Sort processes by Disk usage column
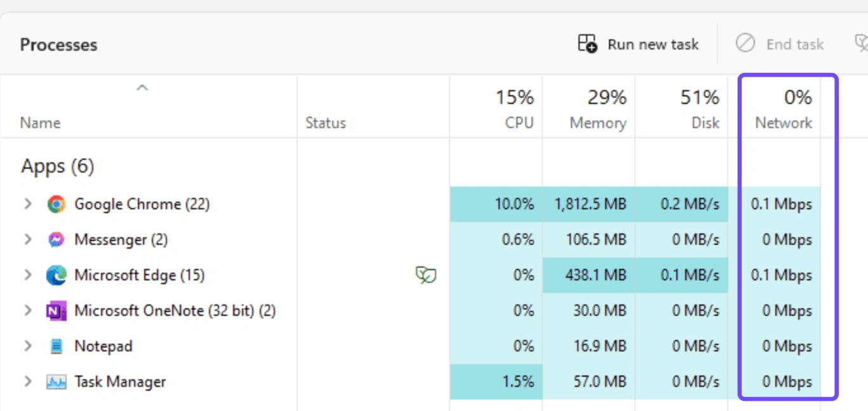The width and height of the screenshot is (868, 411). pos(681,108)
